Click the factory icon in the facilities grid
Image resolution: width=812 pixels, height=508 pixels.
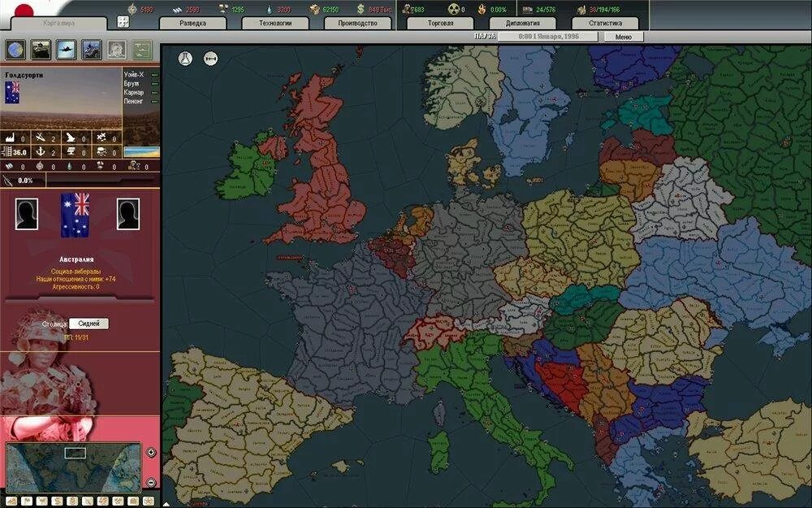pos(11,138)
